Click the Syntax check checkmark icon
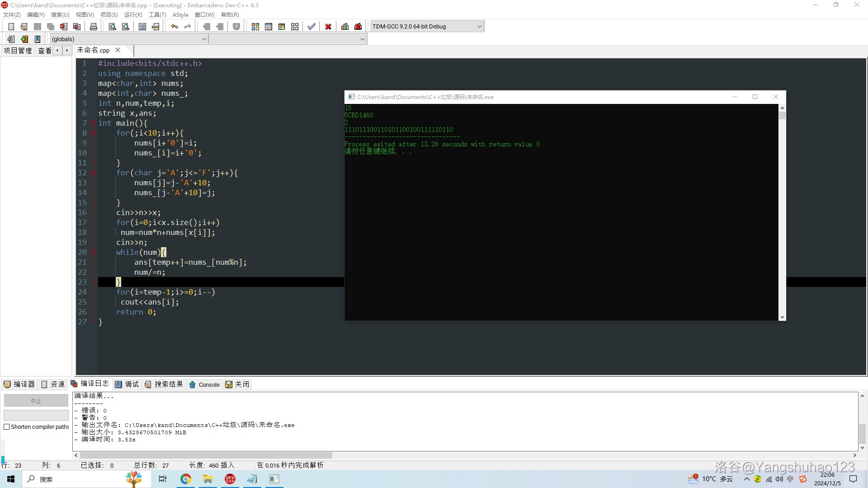 tap(311, 27)
